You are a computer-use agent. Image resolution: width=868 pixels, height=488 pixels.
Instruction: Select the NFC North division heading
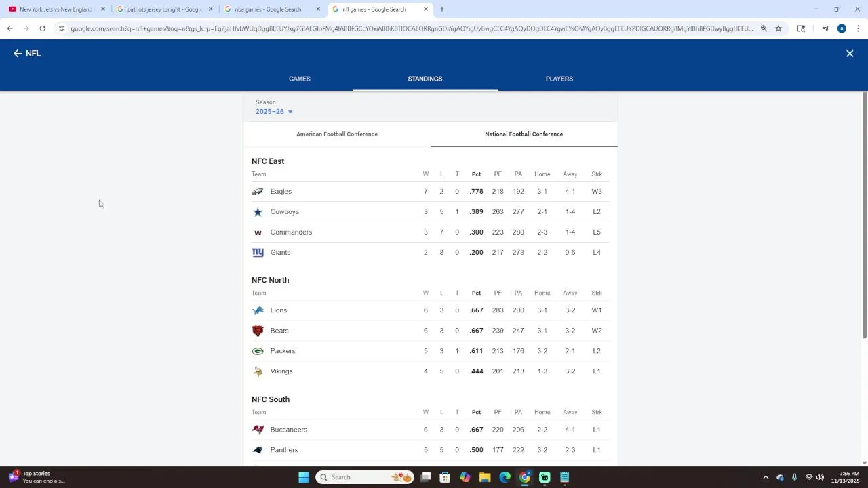[x=271, y=280]
